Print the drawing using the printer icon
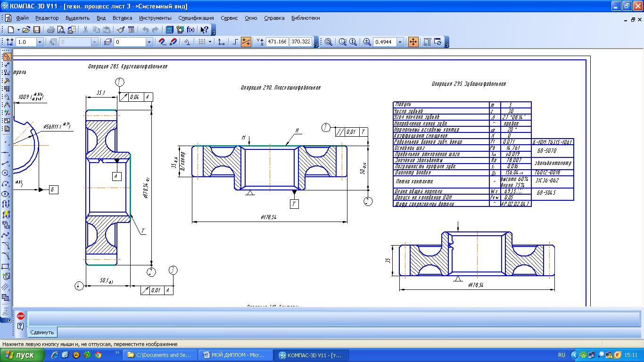Viewport: 644px width, 362px height. point(50,29)
